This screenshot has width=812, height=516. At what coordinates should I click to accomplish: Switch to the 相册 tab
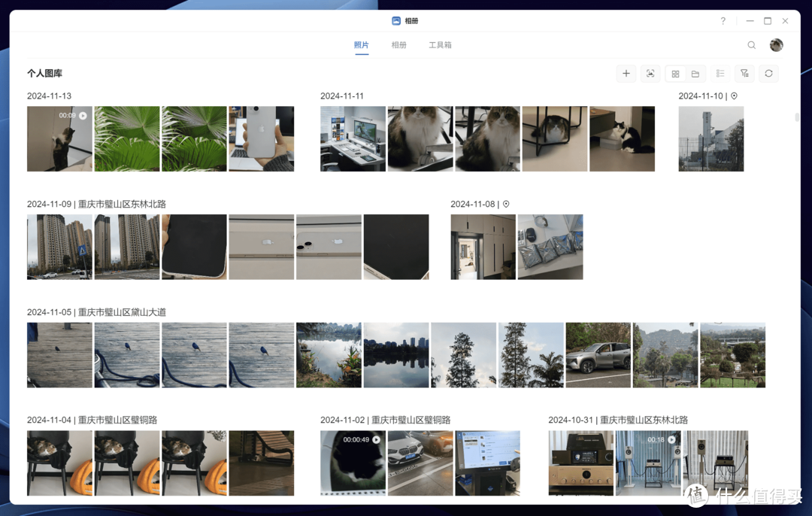(x=398, y=45)
